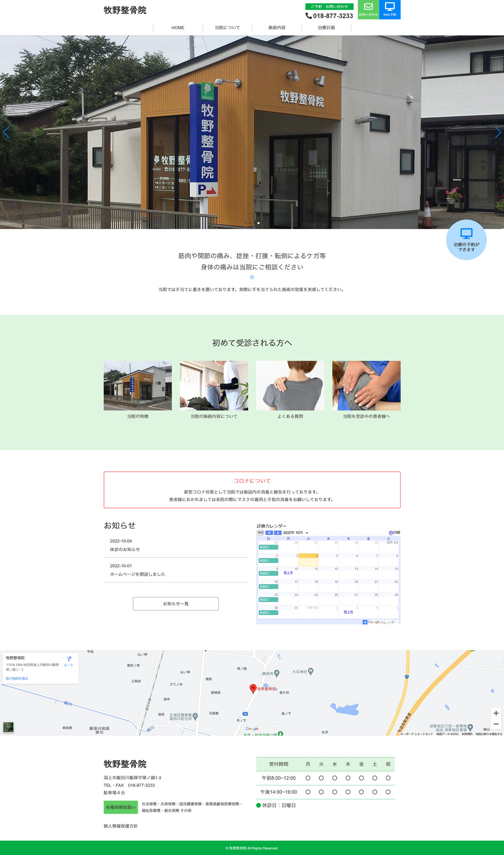
Task: Click the 今日 button in the calendar
Action: pos(260,533)
